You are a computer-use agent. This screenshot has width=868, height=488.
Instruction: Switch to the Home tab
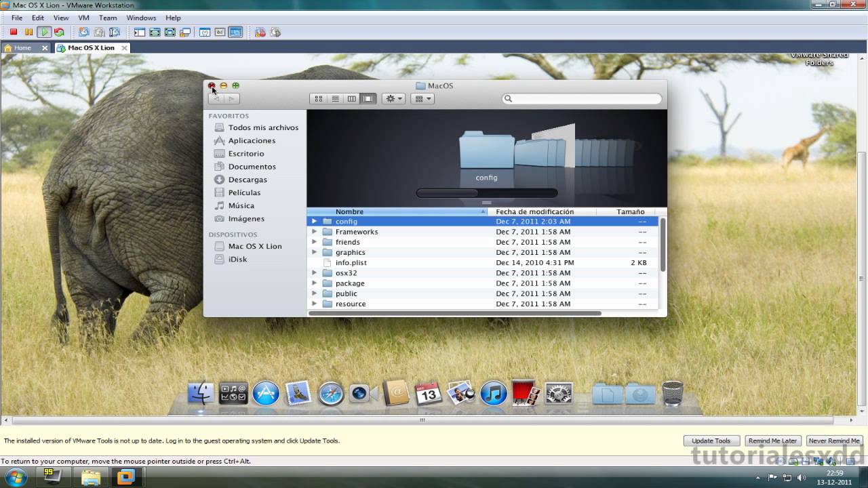[26, 48]
